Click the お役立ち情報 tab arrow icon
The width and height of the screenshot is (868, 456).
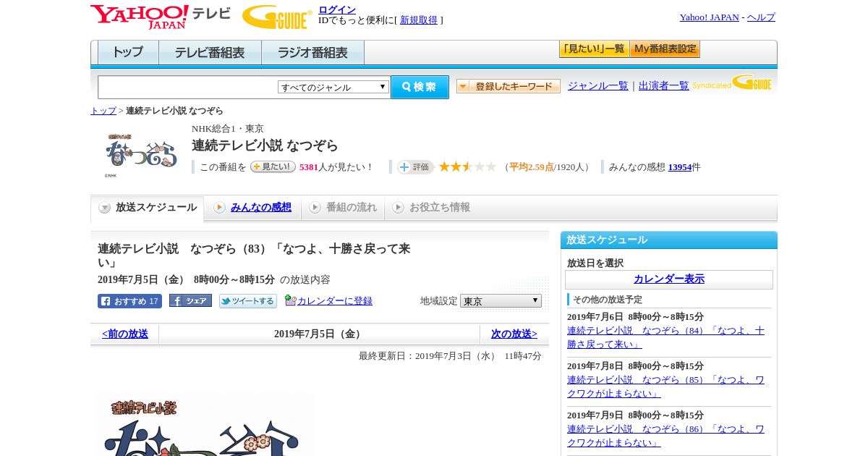pyautogui.click(x=399, y=208)
